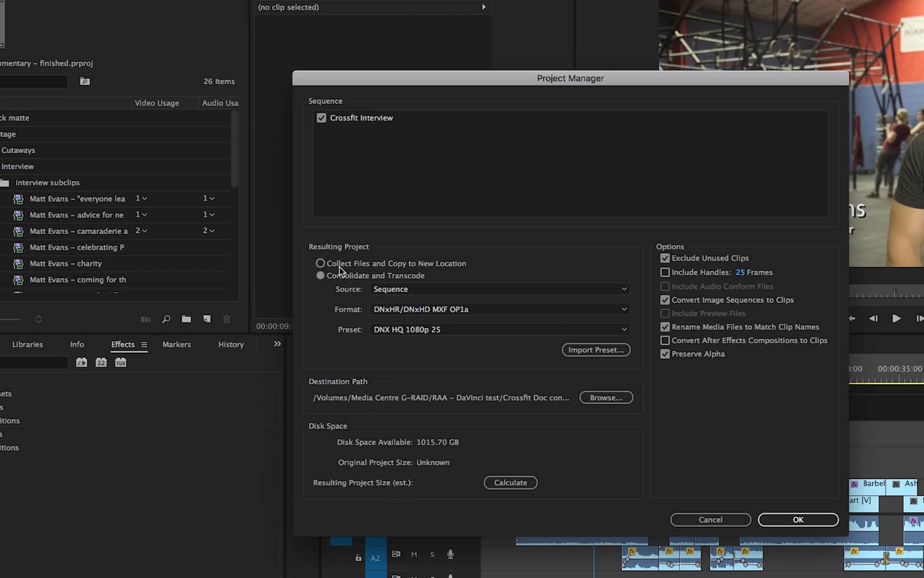This screenshot has height=578, width=924.
Task: Click the Play button under the program monitor
Action: click(897, 318)
